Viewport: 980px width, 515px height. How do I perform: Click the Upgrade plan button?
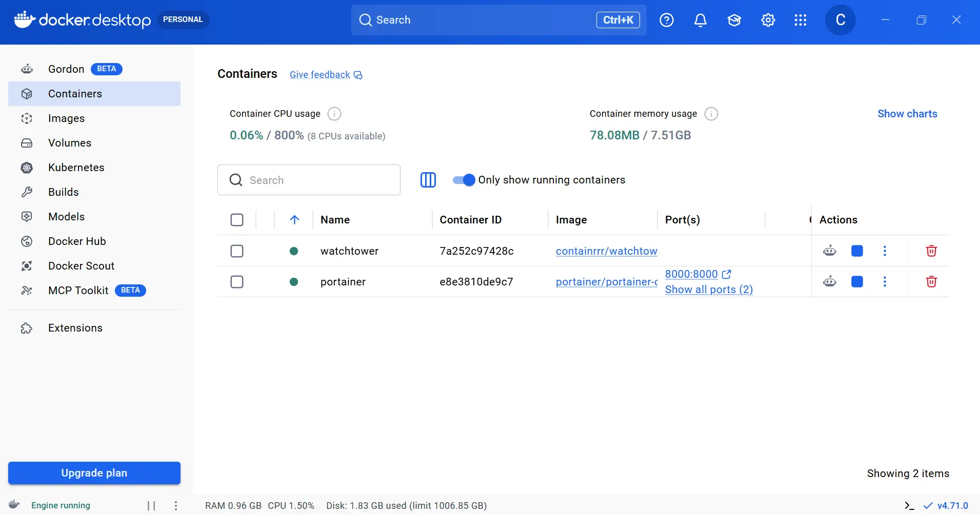(x=94, y=473)
